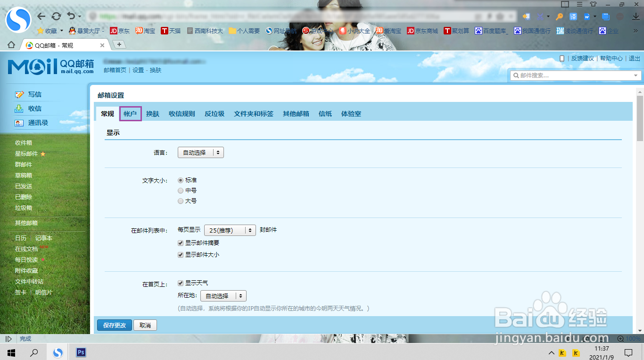Launch Photoshop from the taskbar

click(80, 352)
